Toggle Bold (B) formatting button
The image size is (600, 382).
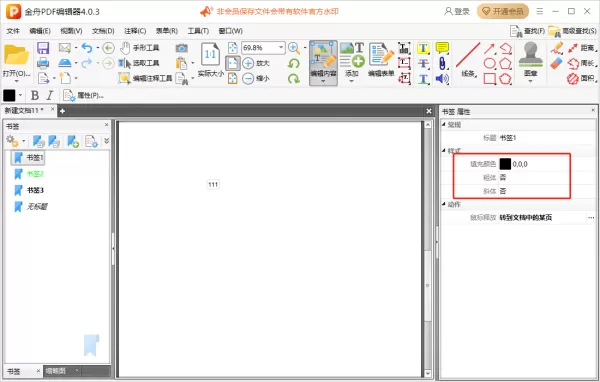34,95
